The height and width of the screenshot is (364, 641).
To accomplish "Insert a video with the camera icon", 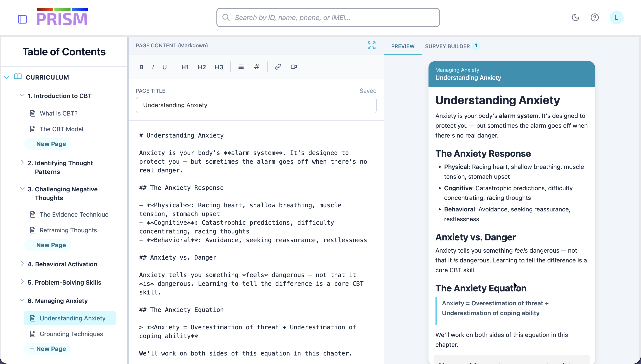I will 293,67.
